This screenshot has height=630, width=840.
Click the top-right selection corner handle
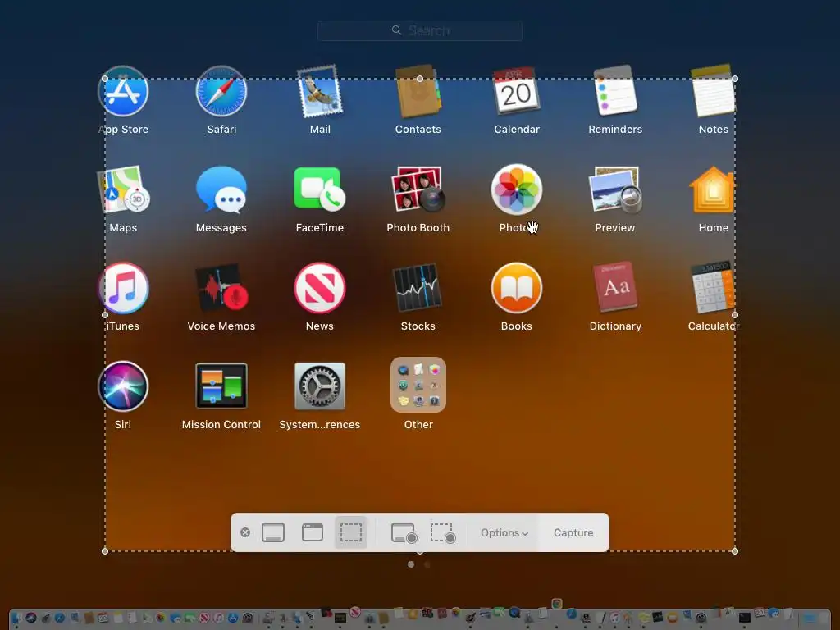pos(735,79)
